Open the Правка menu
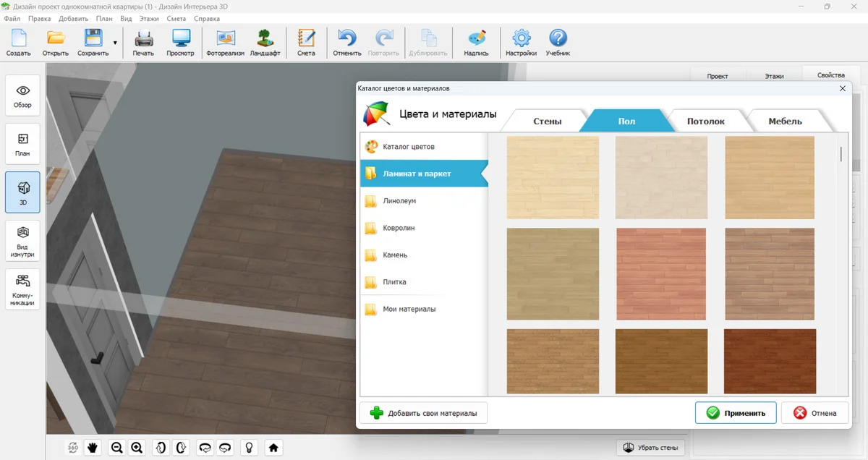The width and height of the screenshot is (868, 460). pyautogui.click(x=39, y=19)
